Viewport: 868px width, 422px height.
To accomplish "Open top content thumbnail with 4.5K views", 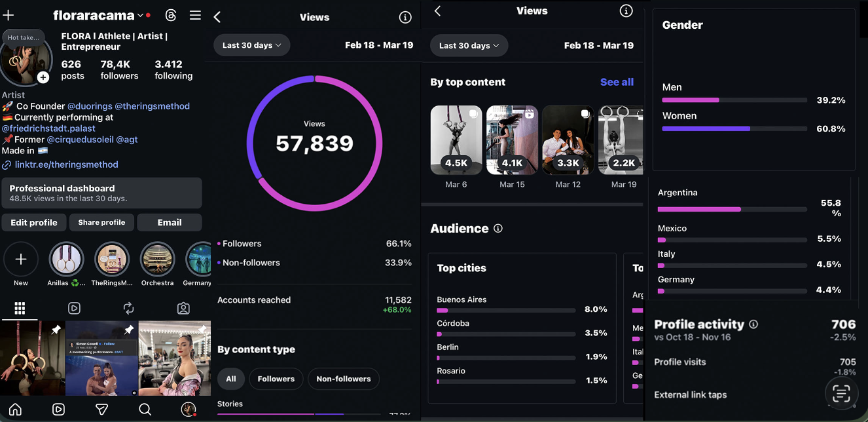I will 456,140.
